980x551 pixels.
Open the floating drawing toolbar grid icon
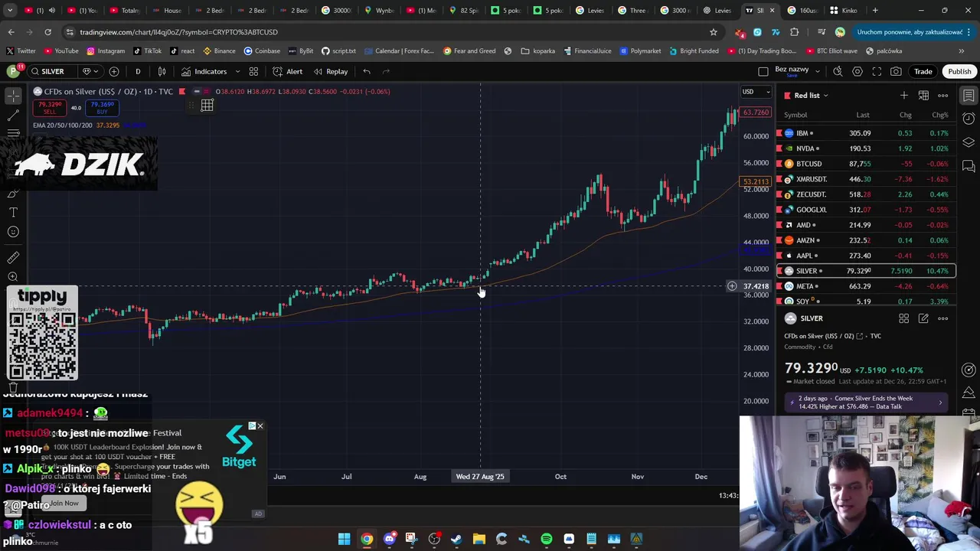coord(207,106)
